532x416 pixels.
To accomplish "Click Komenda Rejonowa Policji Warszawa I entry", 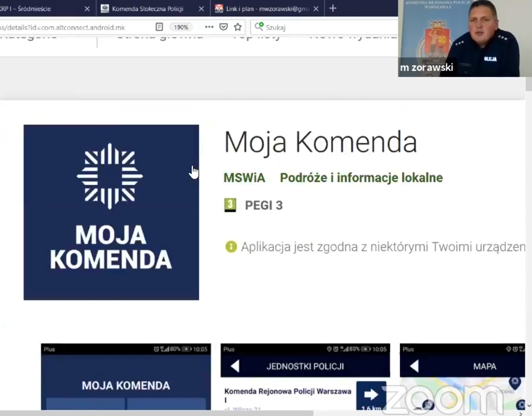I will click(287, 395).
